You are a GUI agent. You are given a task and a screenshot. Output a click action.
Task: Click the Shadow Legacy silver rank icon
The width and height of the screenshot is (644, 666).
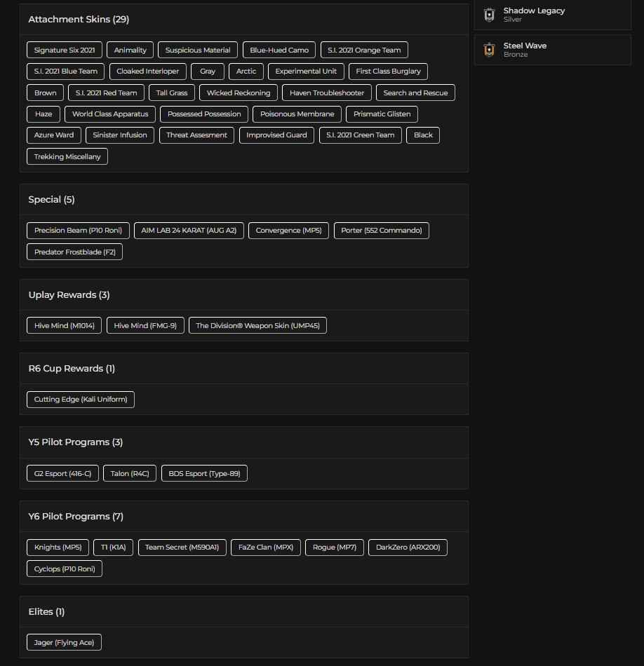490,15
